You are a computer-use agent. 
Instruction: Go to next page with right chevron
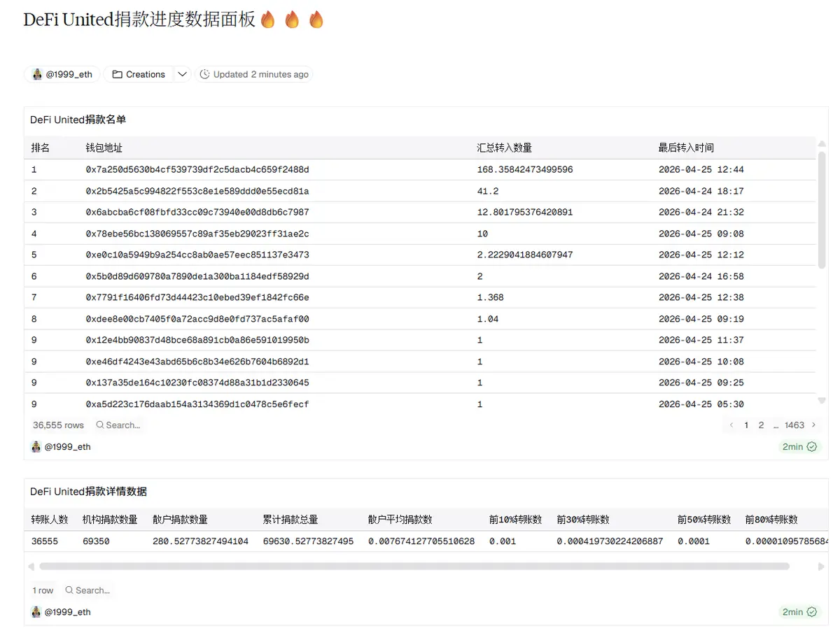click(x=813, y=425)
